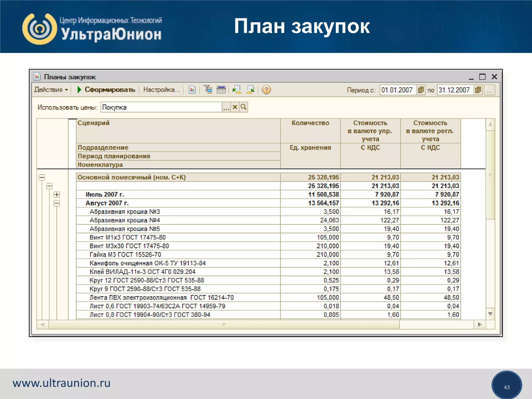Click quantity cell 11 508,538

pyautogui.click(x=310, y=195)
